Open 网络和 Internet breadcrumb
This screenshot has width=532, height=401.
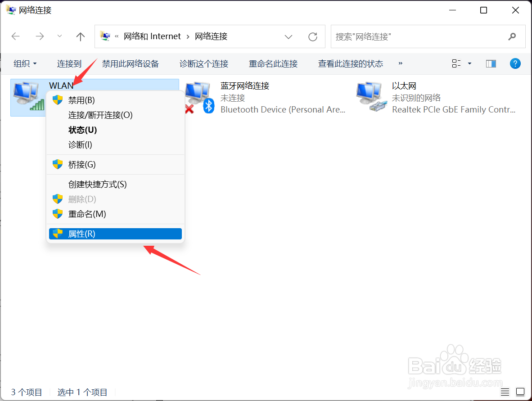pos(152,36)
